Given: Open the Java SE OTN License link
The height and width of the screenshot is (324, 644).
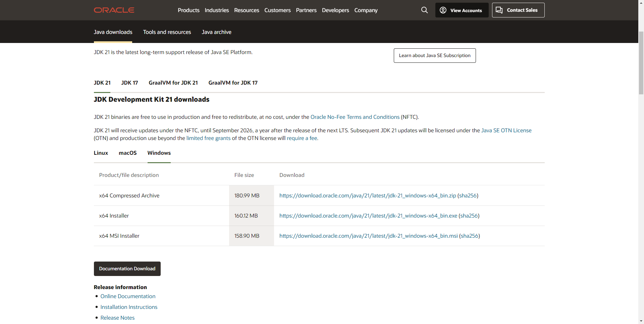Looking at the screenshot, I should pos(506,130).
